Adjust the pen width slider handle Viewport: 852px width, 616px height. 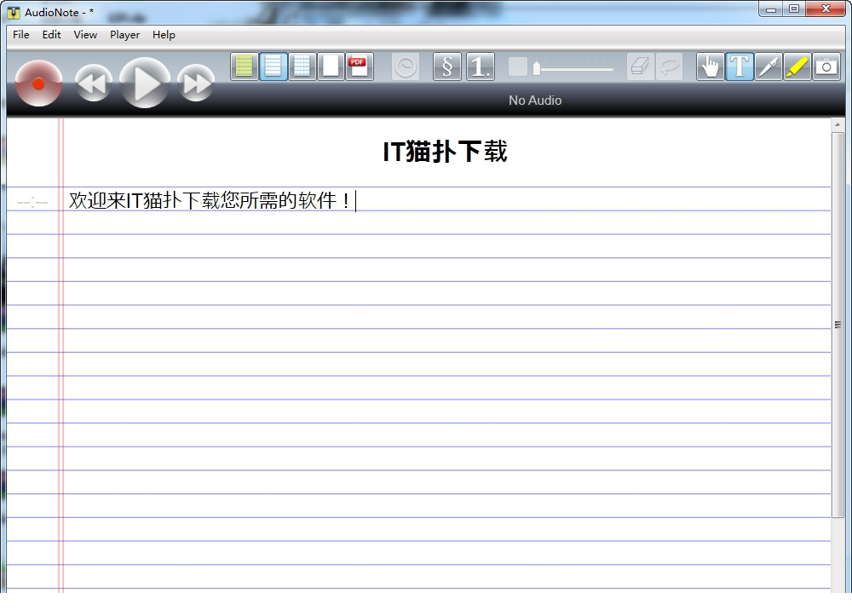click(537, 68)
